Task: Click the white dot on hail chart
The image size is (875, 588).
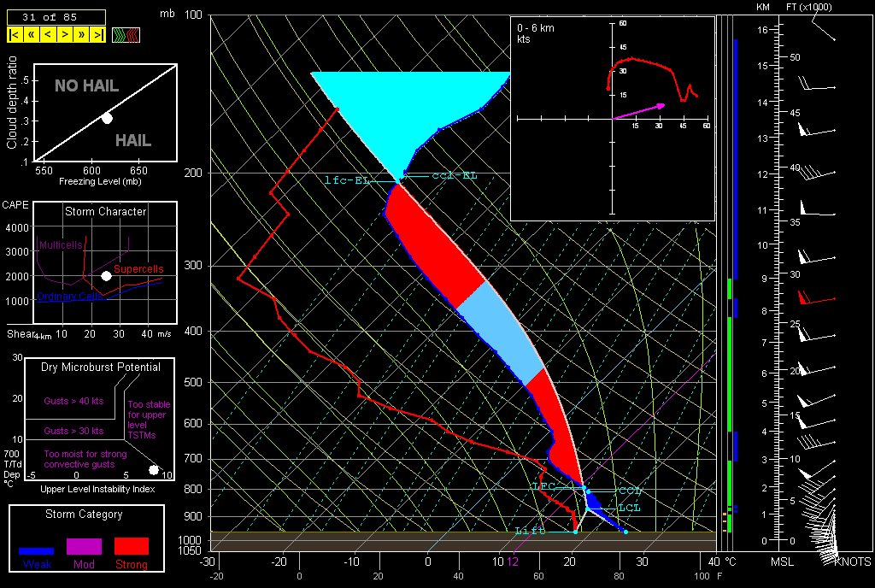Action: 107,118
